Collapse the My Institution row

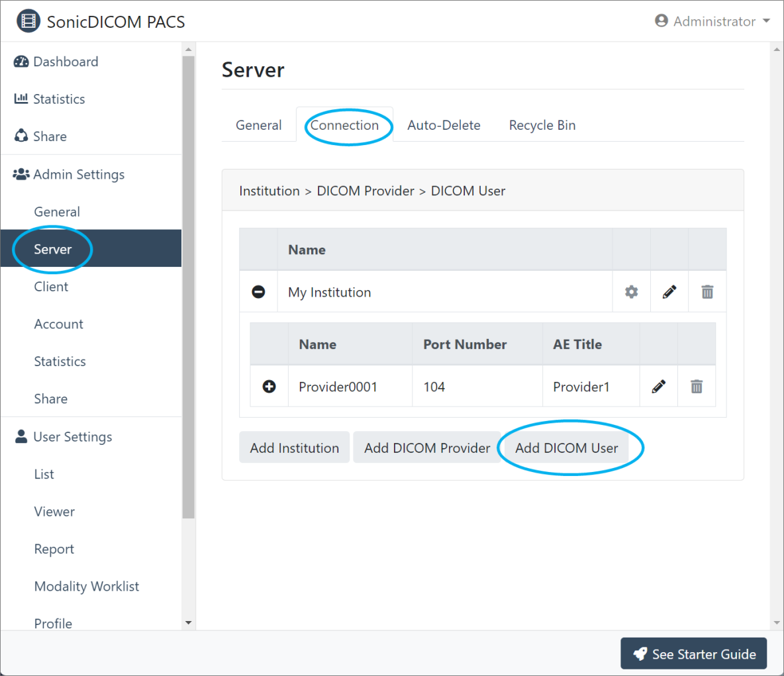click(258, 291)
